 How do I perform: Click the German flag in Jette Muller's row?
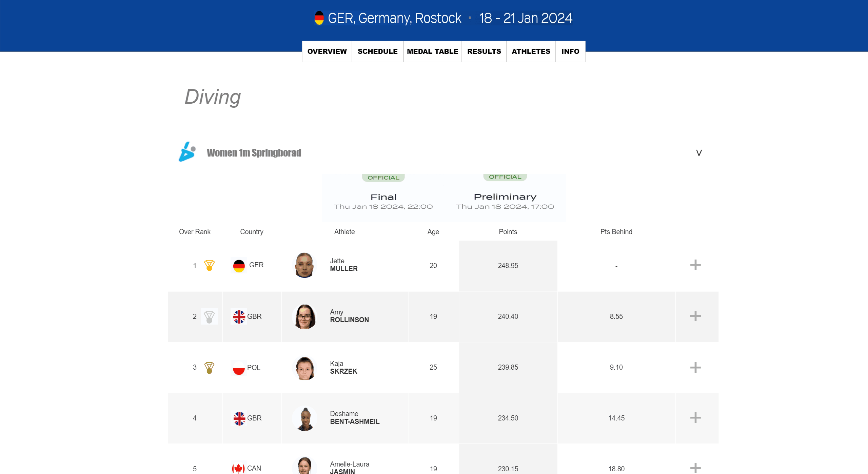239,265
